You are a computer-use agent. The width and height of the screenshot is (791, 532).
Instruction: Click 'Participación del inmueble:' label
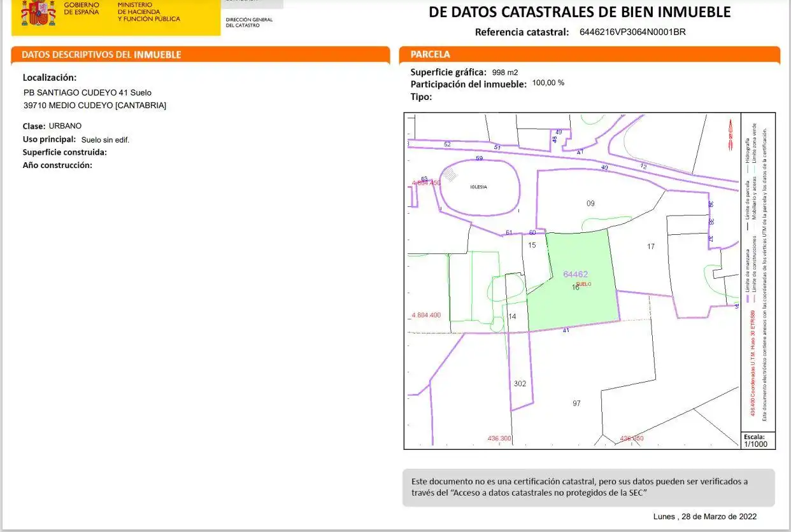(469, 84)
